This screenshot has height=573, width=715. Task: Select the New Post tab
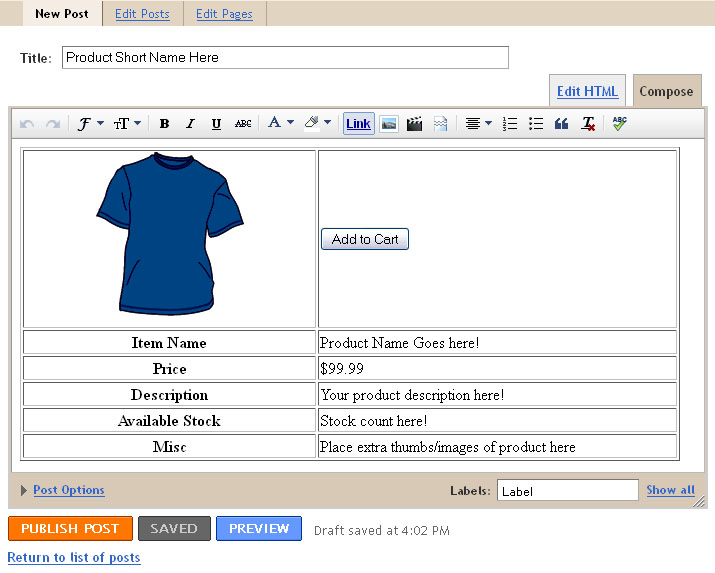[62, 14]
